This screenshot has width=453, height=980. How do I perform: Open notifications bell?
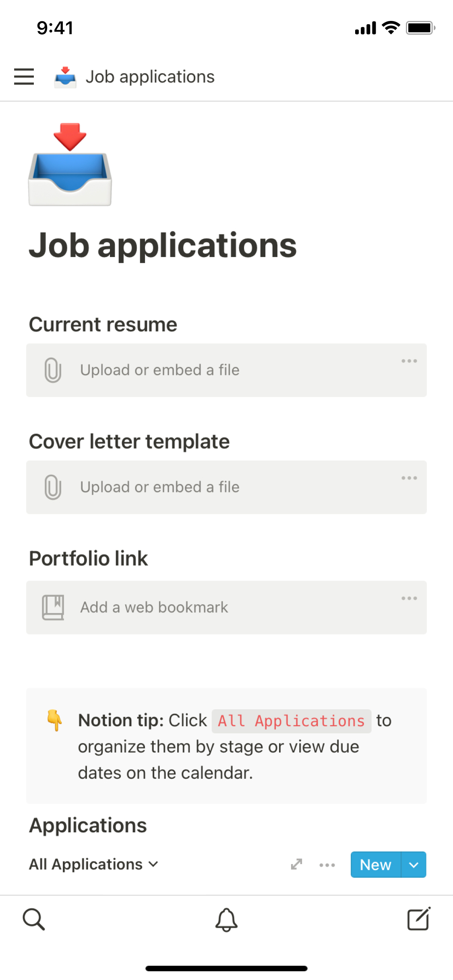[226, 920]
